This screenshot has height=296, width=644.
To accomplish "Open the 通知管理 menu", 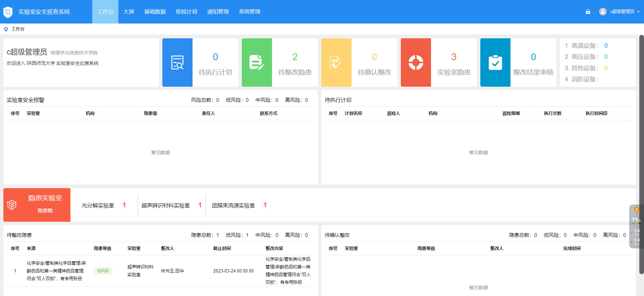I will 218,12.
